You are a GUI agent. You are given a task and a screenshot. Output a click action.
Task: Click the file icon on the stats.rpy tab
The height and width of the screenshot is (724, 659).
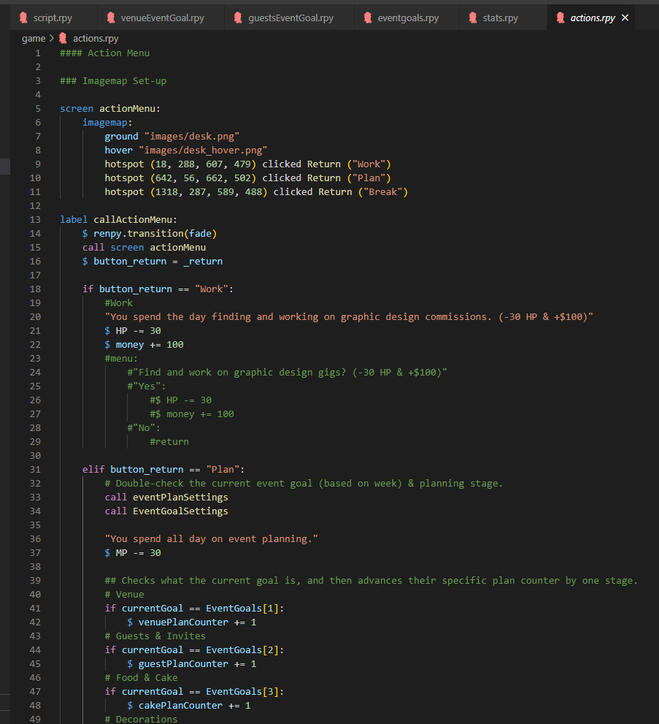472,18
